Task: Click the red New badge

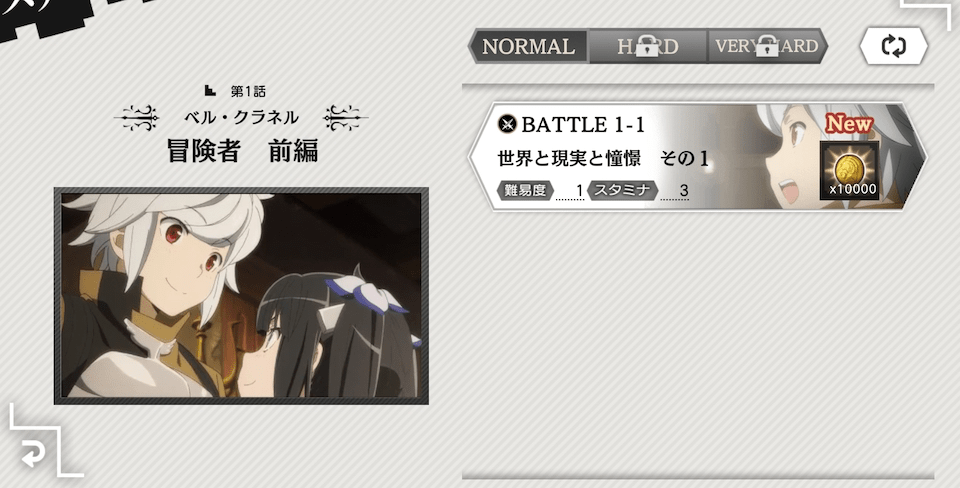Action: tap(849, 124)
